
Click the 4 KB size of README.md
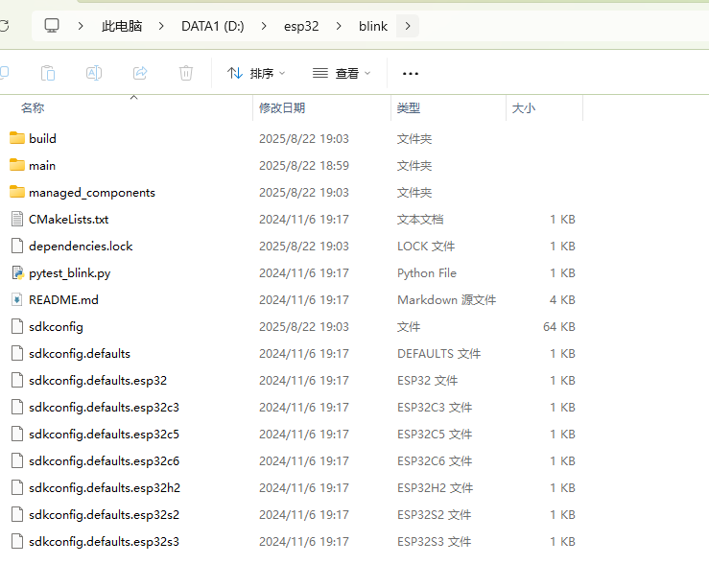click(x=562, y=299)
